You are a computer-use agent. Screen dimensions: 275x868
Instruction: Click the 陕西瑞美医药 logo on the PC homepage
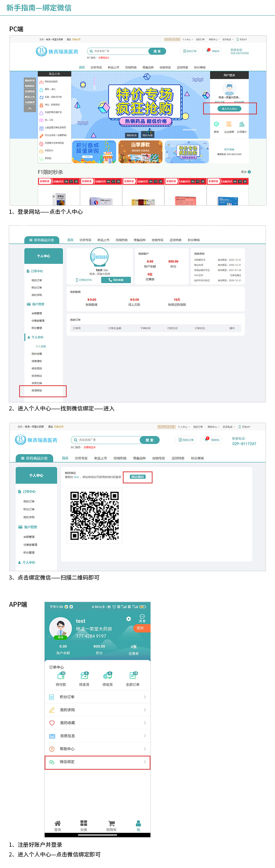click(x=57, y=51)
